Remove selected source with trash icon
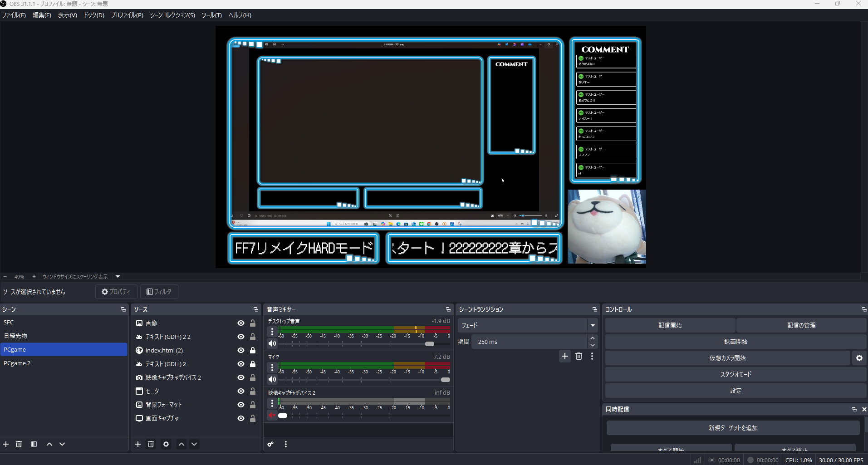868x465 pixels. click(x=151, y=444)
